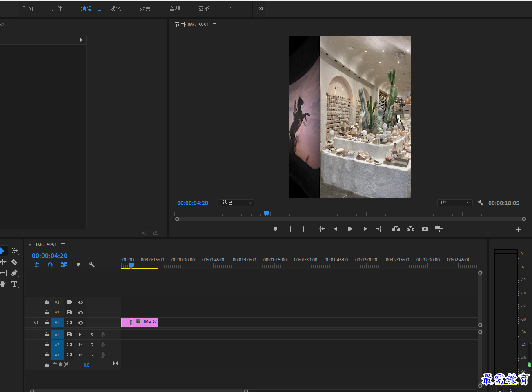Screen dimensions: 532x392
Task: Hide the V3 track with its eye icon
Action: (x=81, y=303)
